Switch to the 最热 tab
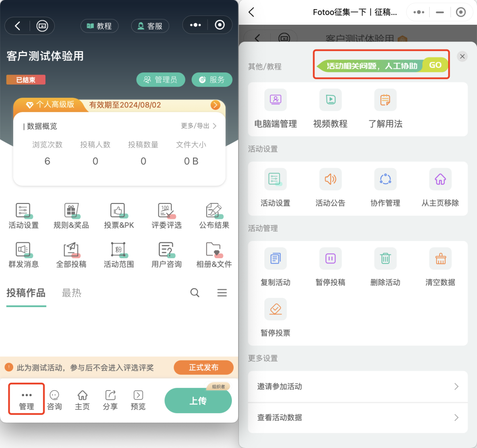477x448 pixels. 72,293
